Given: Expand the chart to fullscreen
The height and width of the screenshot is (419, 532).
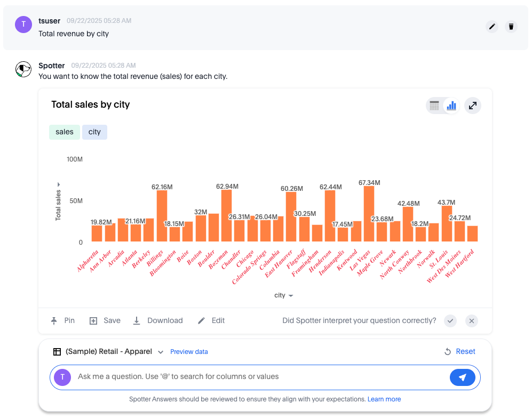Looking at the screenshot, I should (x=472, y=106).
